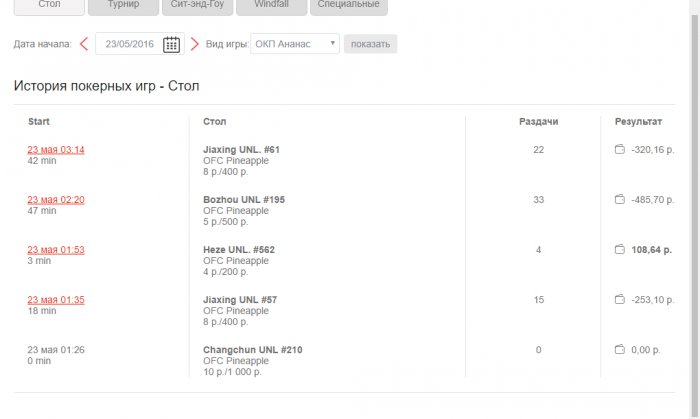Open the 23 мая 01:53 game link

56,250
